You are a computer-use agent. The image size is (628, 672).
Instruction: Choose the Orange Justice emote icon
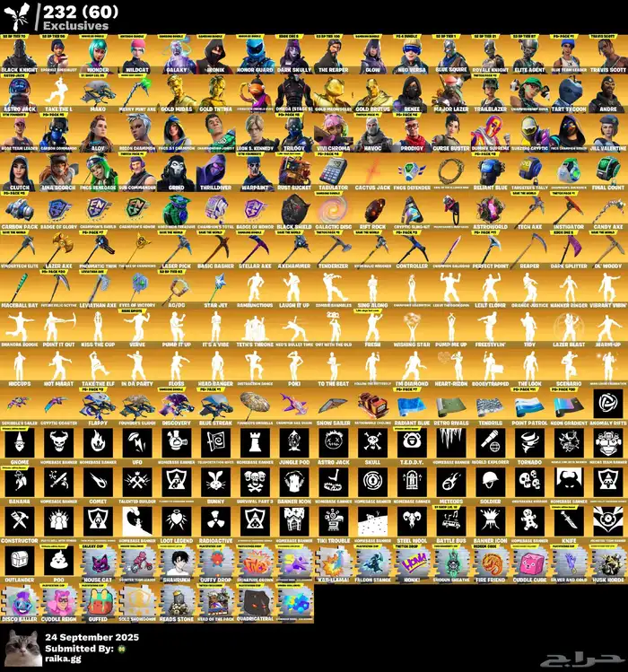[x=530, y=289]
